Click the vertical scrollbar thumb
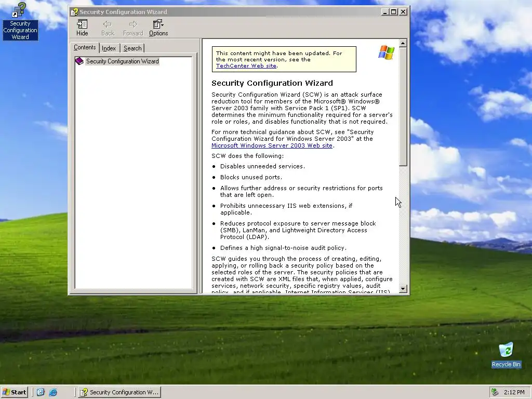The height and width of the screenshot is (399, 532). (403, 107)
